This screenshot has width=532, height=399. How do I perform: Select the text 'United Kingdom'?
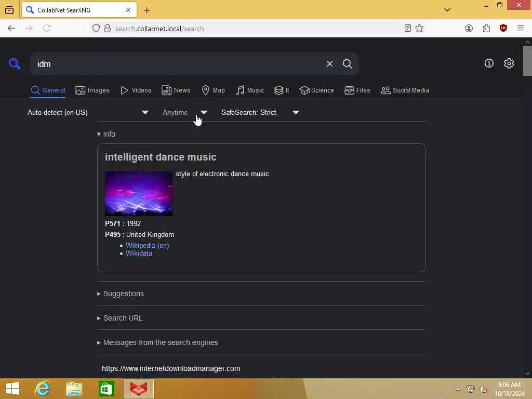tap(150, 234)
